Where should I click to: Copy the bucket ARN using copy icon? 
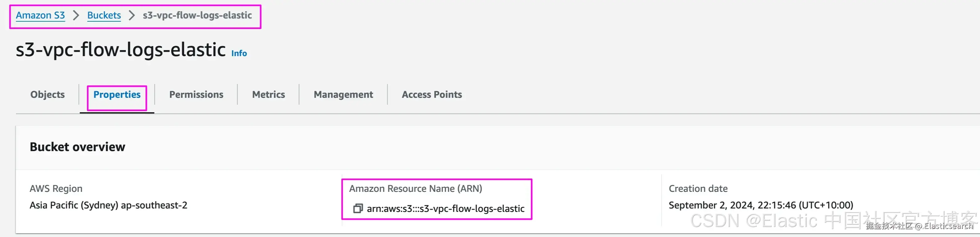pyautogui.click(x=357, y=208)
